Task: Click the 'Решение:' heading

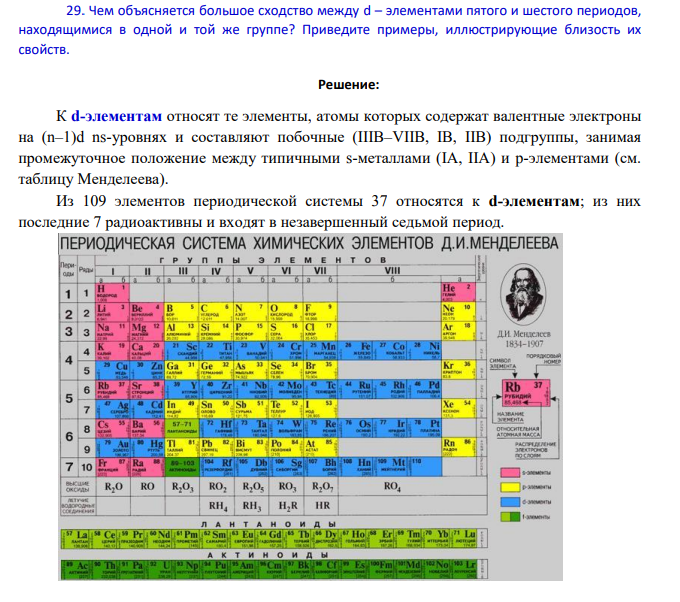Action: (x=349, y=85)
